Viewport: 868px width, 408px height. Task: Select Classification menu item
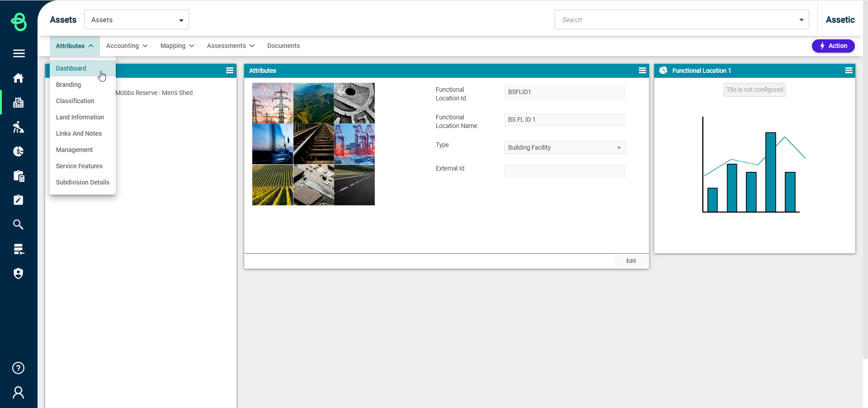[83, 101]
